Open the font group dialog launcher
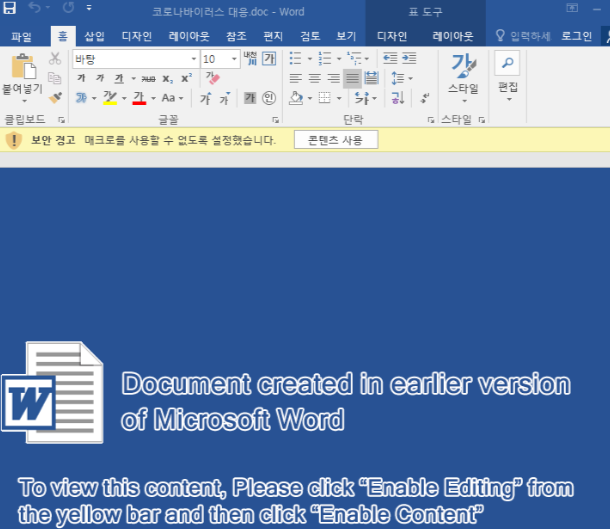The height and width of the screenshot is (529, 610). [275, 120]
